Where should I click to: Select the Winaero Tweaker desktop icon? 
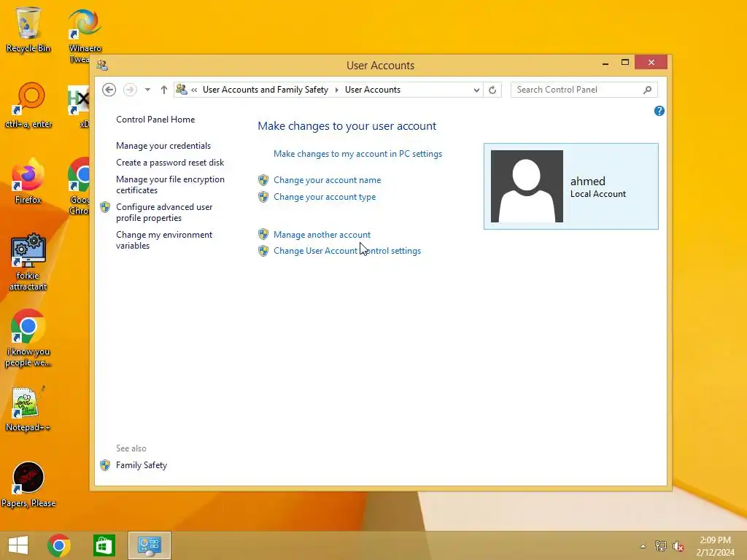point(85,34)
